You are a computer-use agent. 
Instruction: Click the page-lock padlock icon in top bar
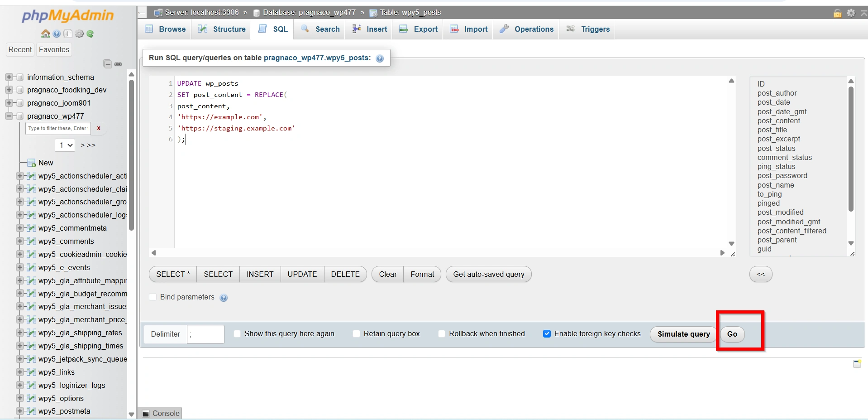click(838, 13)
